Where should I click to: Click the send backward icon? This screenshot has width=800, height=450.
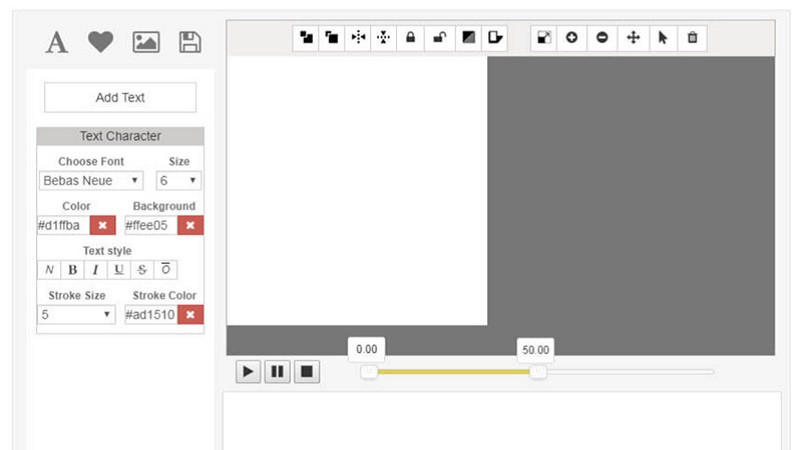click(306, 38)
